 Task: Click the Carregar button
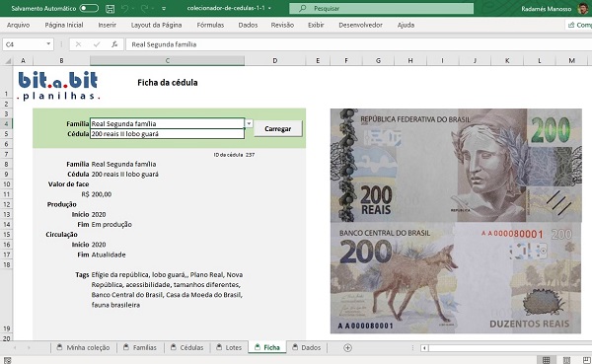pyautogui.click(x=278, y=129)
